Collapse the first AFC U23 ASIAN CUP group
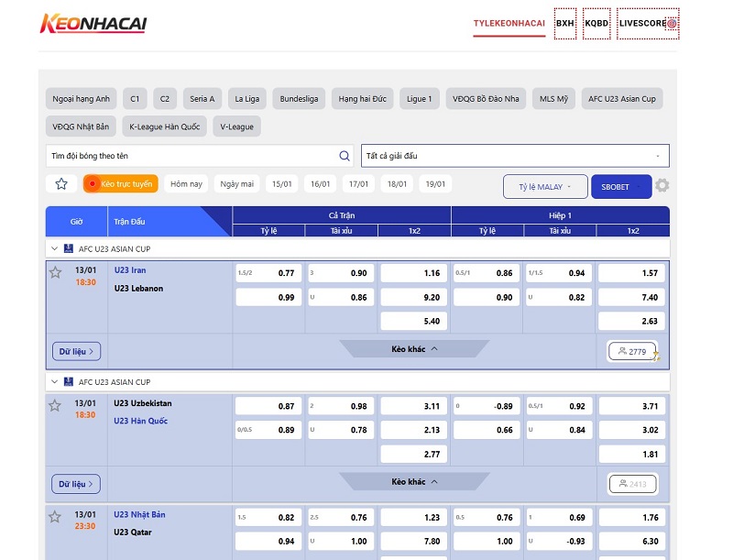The width and height of the screenshot is (733, 560). 55,248
